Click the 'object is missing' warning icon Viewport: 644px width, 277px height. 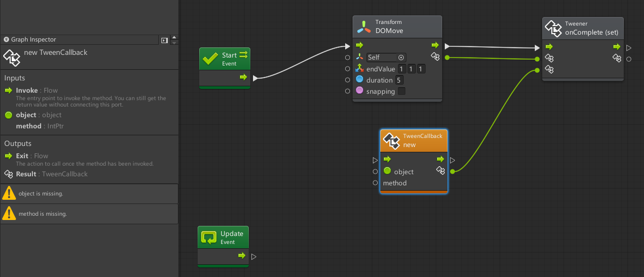(x=9, y=193)
